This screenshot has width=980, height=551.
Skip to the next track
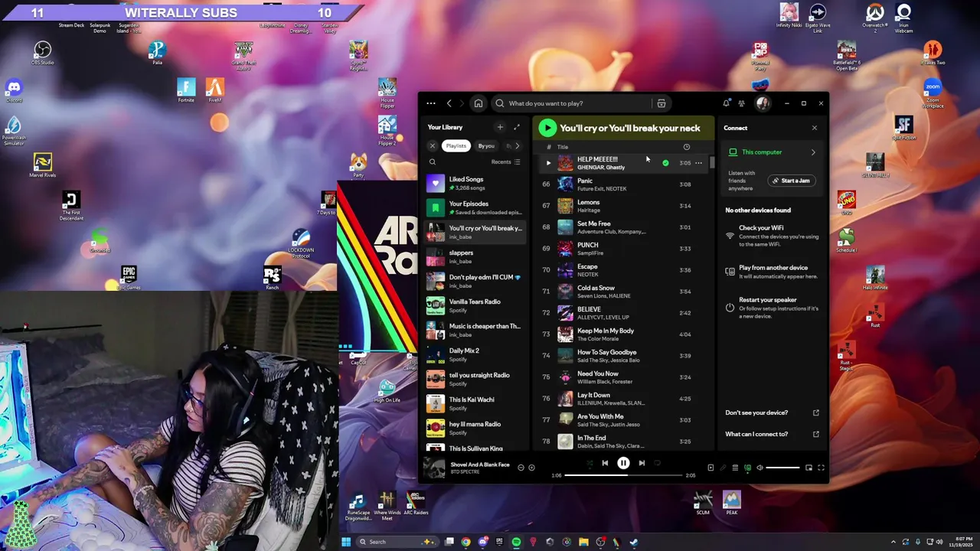point(642,463)
